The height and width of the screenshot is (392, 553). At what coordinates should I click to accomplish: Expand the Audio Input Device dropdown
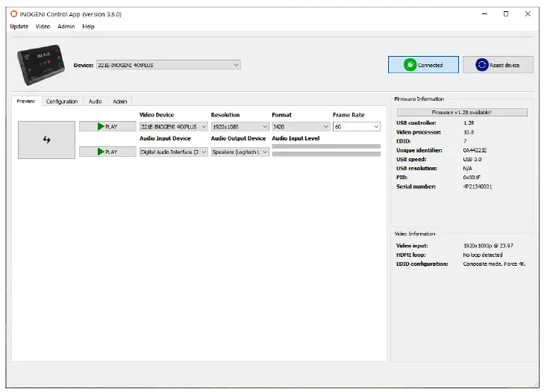point(174,152)
